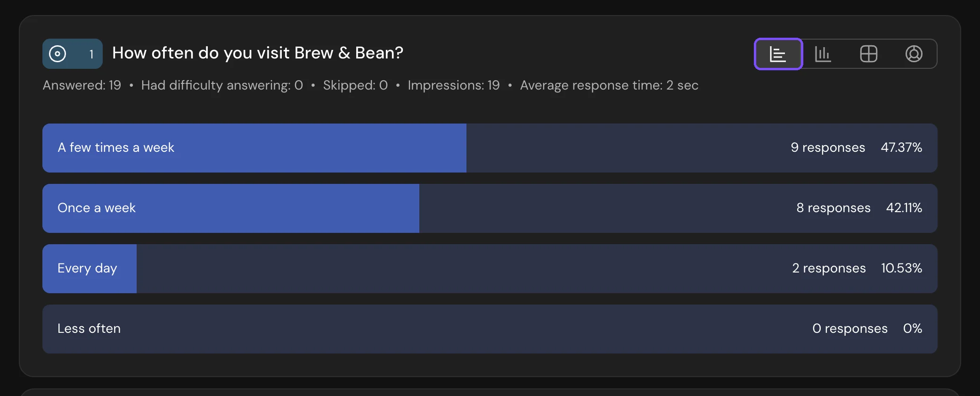Click the single-choice question type icon

57,54
